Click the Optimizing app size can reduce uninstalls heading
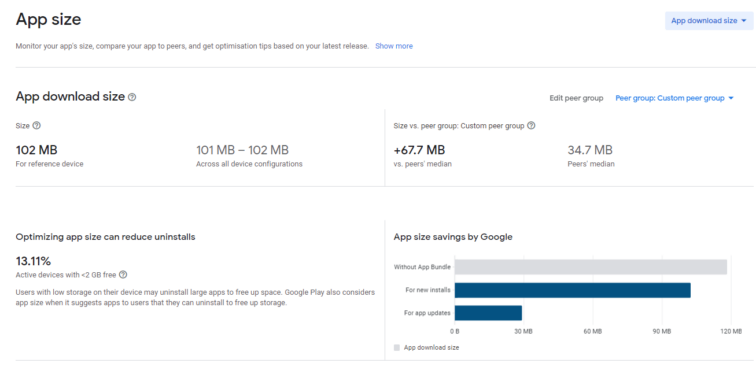The height and width of the screenshot is (367, 756). tap(106, 237)
